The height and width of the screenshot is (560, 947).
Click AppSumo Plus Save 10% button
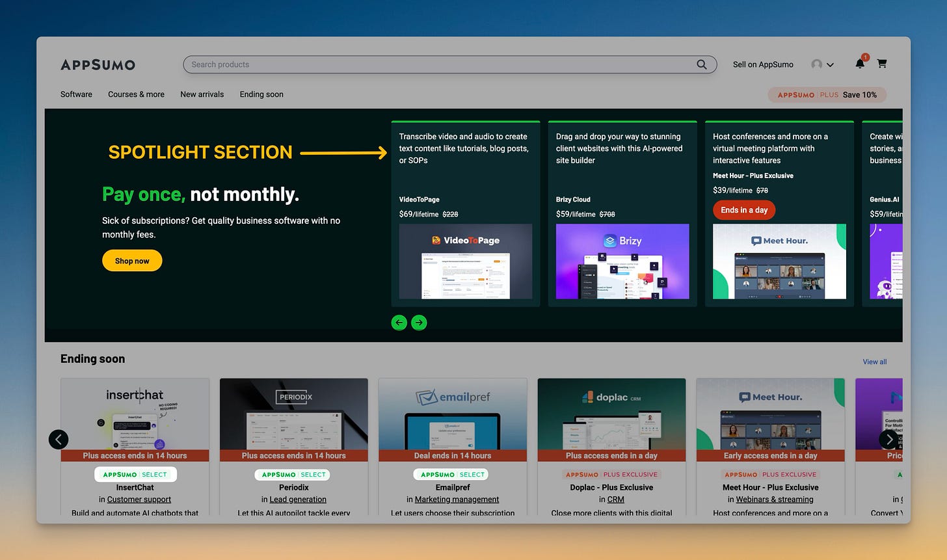click(x=827, y=95)
